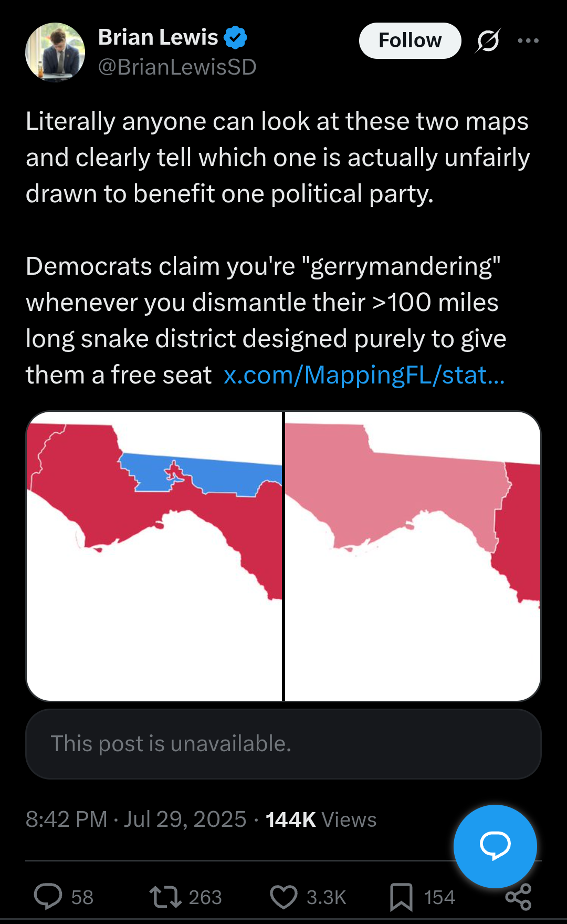Tap the unavailable quoted post box
Viewport: 567px width, 924px height.
tap(283, 744)
